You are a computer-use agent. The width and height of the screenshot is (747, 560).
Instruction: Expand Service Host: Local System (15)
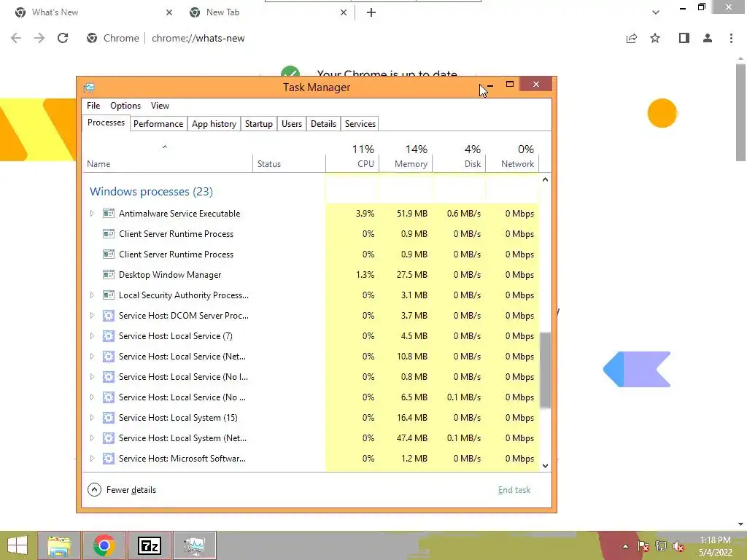point(92,418)
